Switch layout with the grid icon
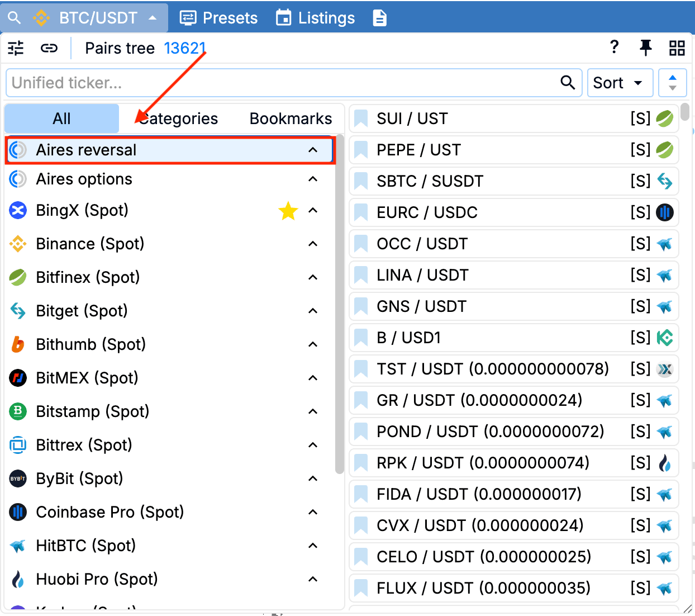 click(x=677, y=48)
